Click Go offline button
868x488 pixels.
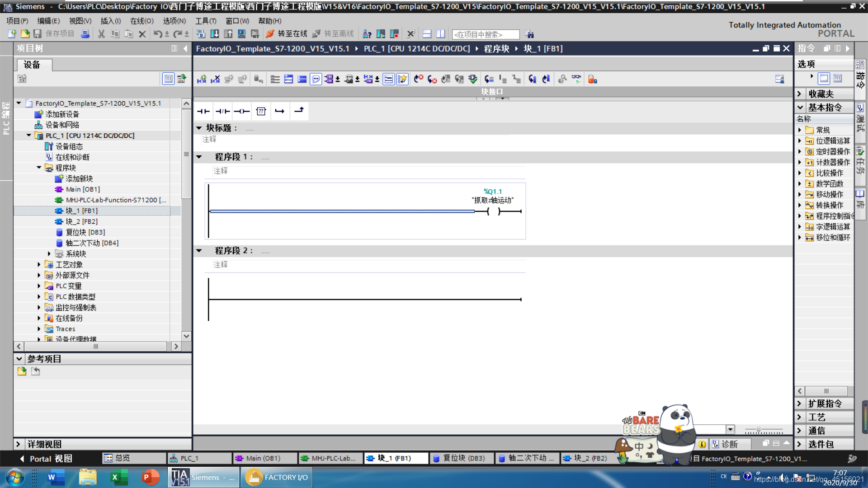pyautogui.click(x=333, y=34)
